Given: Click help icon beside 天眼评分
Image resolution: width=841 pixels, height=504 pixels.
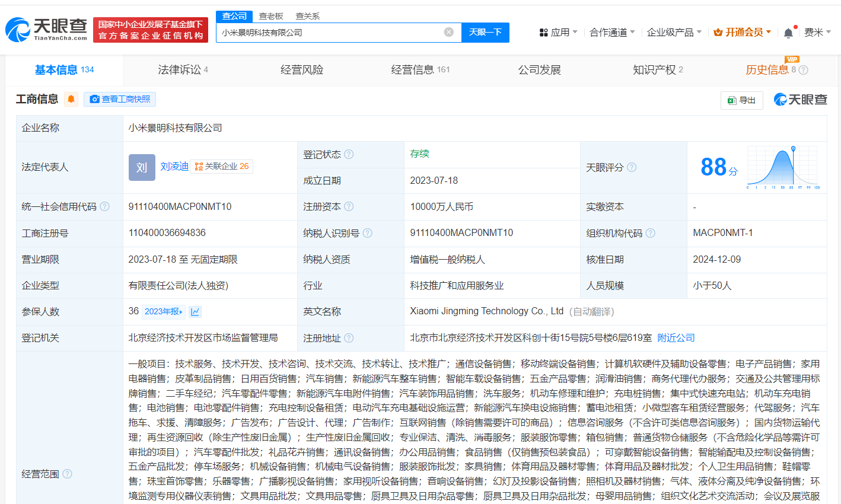Looking at the screenshot, I should (632, 167).
